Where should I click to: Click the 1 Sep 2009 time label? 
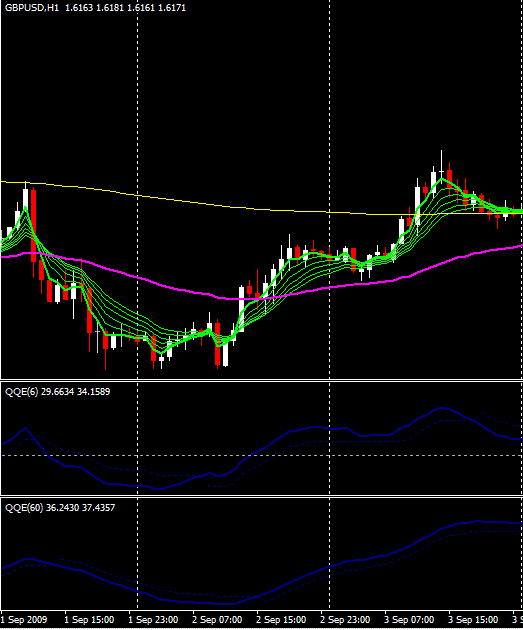click(x=23, y=619)
